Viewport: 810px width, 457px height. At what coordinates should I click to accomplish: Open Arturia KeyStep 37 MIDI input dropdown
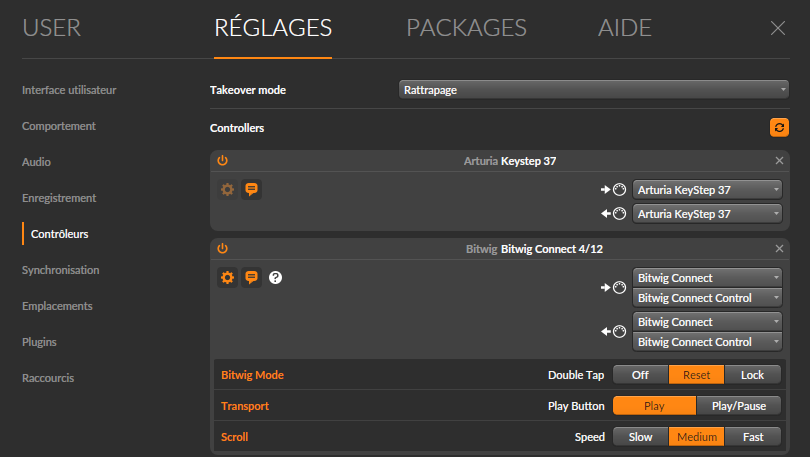pos(707,190)
